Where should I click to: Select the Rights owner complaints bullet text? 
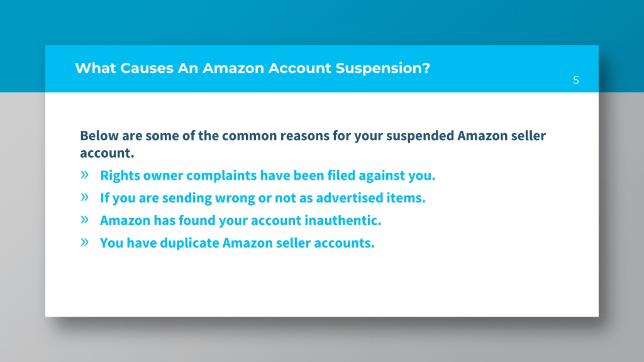click(x=267, y=176)
